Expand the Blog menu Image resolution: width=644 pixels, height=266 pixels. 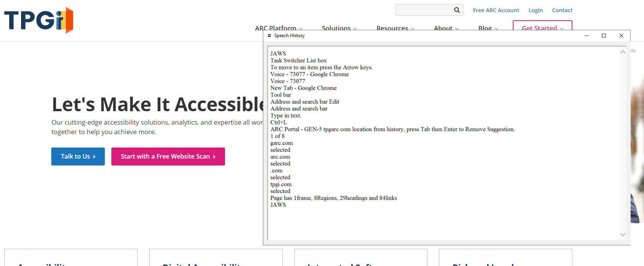click(x=488, y=28)
